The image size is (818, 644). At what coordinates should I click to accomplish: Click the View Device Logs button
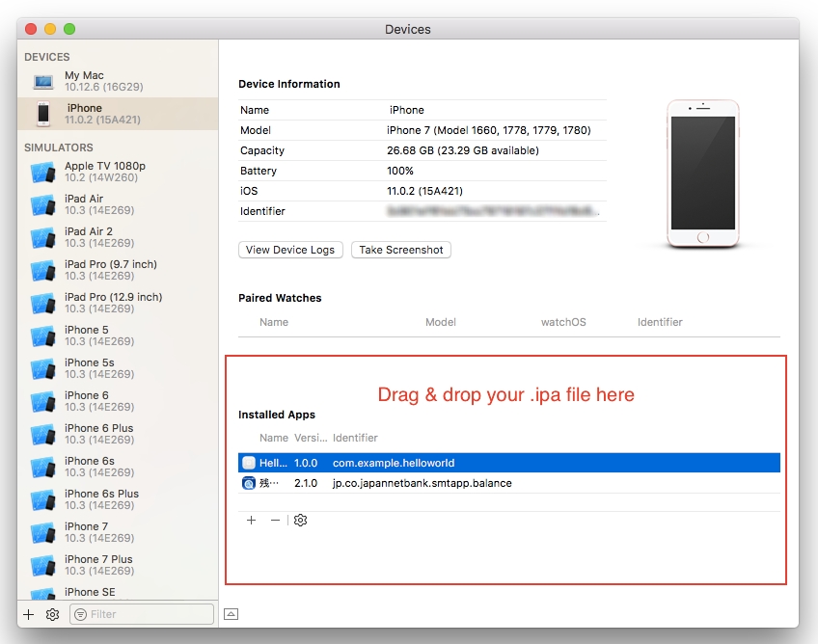[x=290, y=250]
